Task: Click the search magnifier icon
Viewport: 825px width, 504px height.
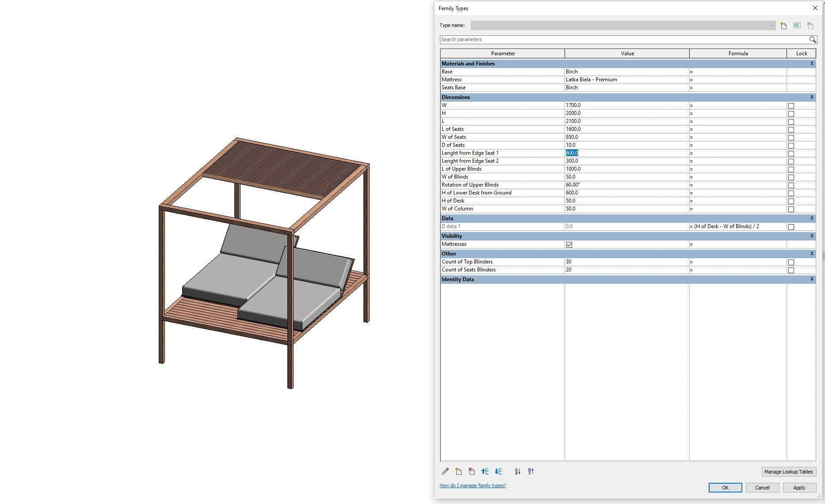Action: point(813,39)
